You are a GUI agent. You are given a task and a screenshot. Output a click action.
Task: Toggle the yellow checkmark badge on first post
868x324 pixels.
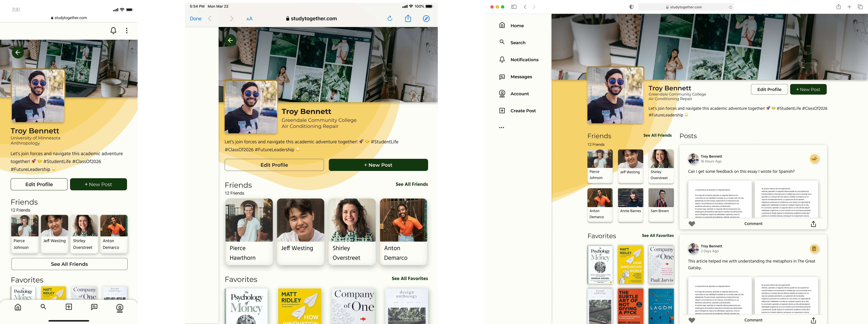pyautogui.click(x=814, y=159)
